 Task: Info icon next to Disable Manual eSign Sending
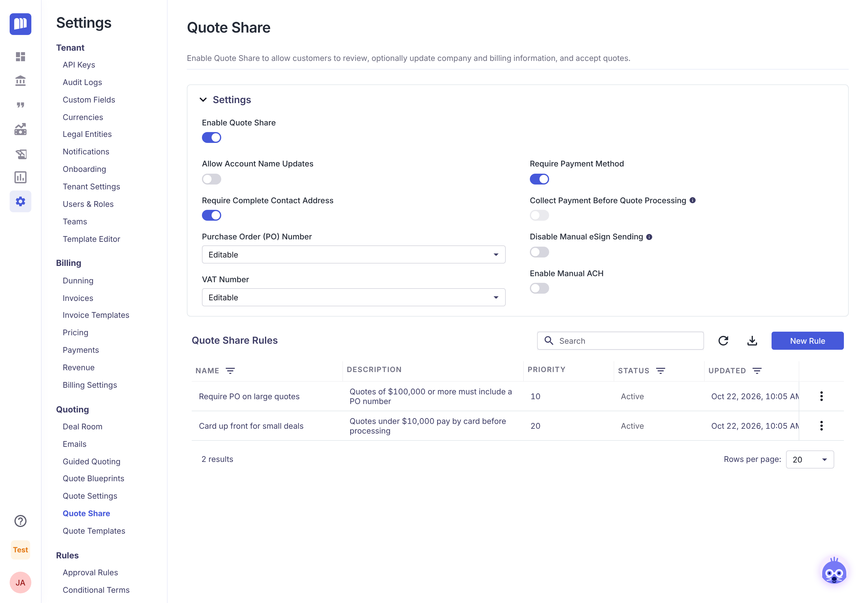[x=649, y=237]
